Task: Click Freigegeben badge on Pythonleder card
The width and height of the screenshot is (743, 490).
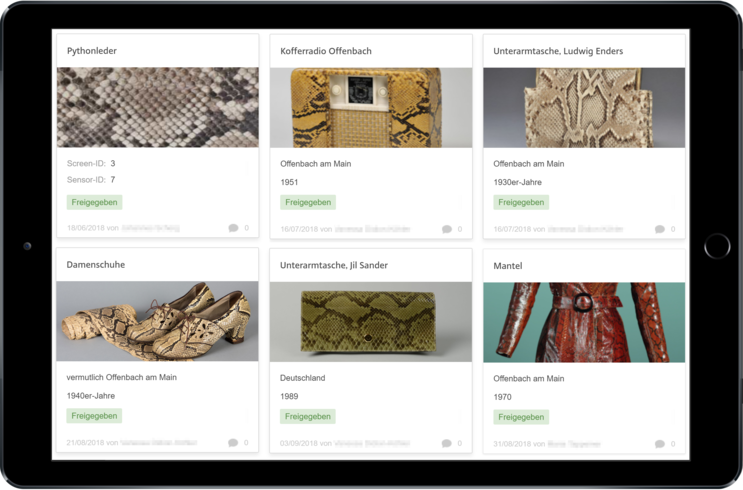Action: coord(94,202)
